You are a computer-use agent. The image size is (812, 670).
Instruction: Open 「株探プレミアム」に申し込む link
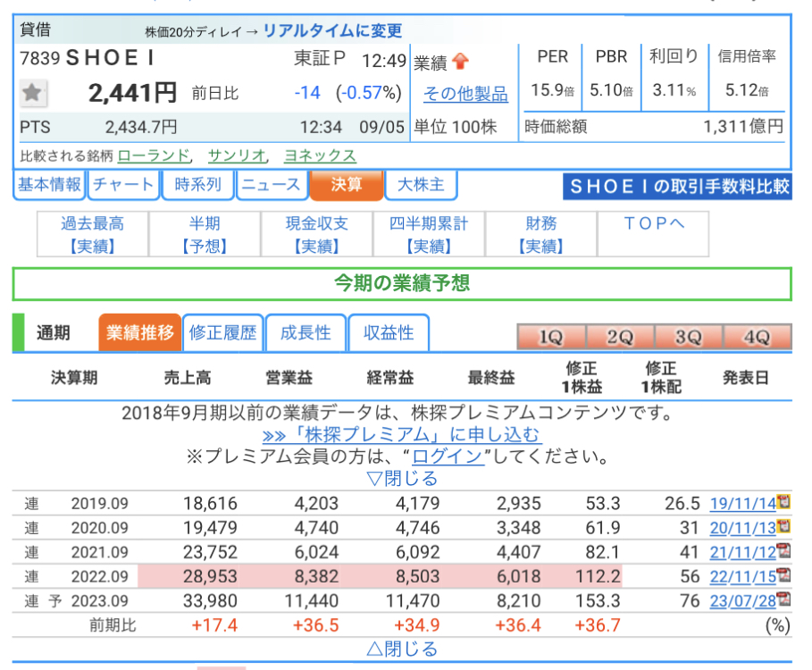[402, 434]
